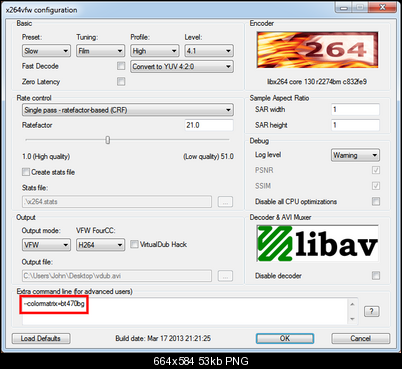This screenshot has height=369, width=402.
Task: Enable the VirtualDub Hack checkbox
Action: click(x=134, y=244)
